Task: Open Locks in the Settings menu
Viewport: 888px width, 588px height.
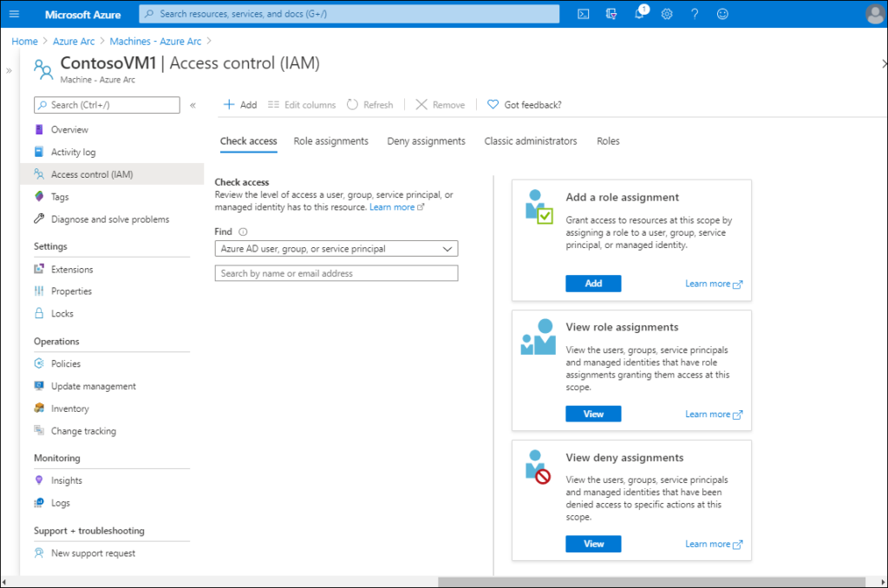Action: click(62, 314)
